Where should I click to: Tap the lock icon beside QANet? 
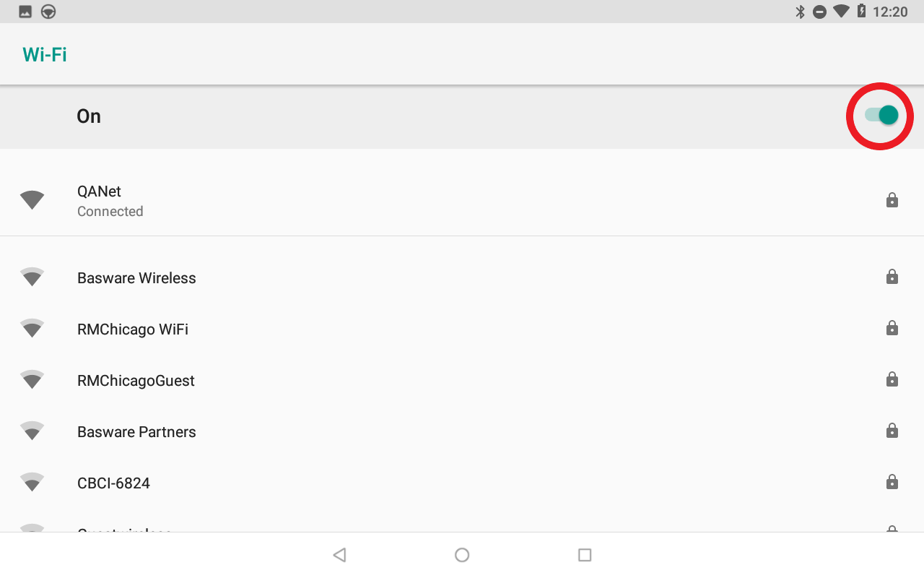892,200
